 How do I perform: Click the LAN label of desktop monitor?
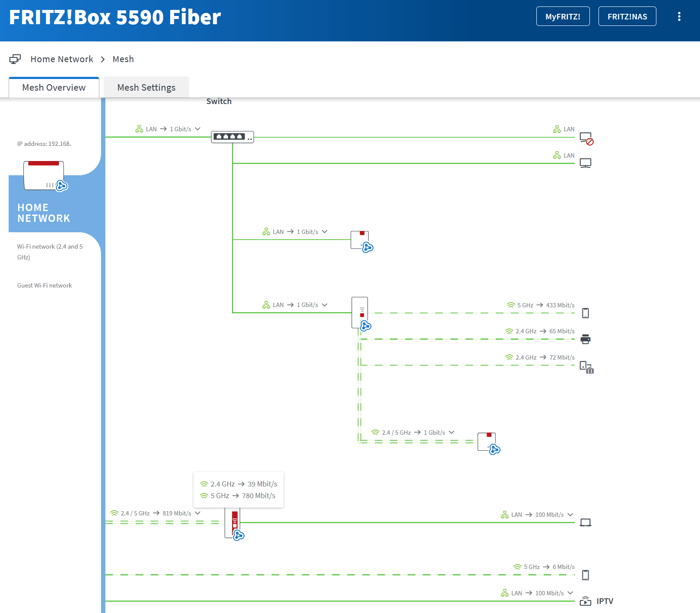[564, 155]
